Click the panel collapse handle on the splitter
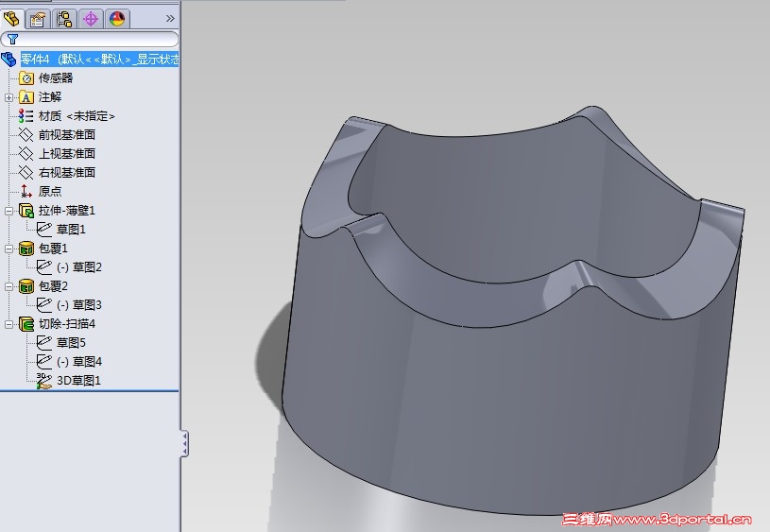Image resolution: width=770 pixels, height=532 pixels. coord(184,444)
